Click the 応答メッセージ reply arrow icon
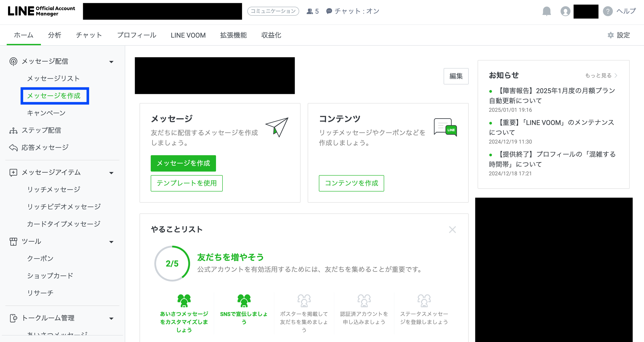 pyautogui.click(x=13, y=148)
